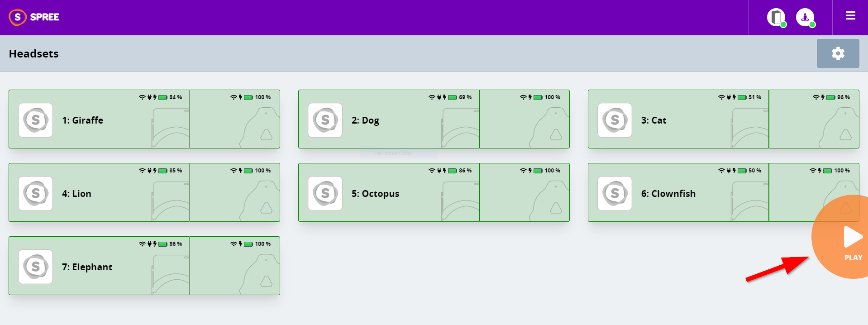This screenshot has width=868, height=325.
Task: Click the Octopus headset logo thumbnail
Action: click(x=325, y=194)
